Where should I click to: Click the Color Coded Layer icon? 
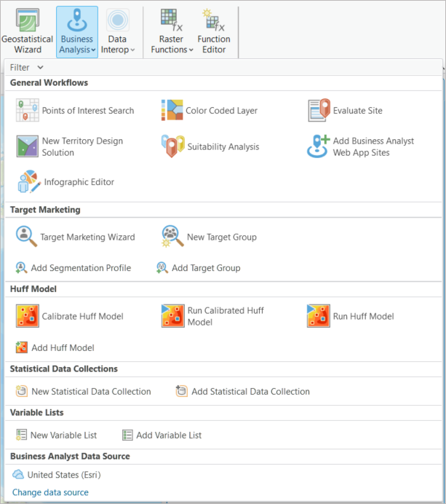tap(172, 110)
